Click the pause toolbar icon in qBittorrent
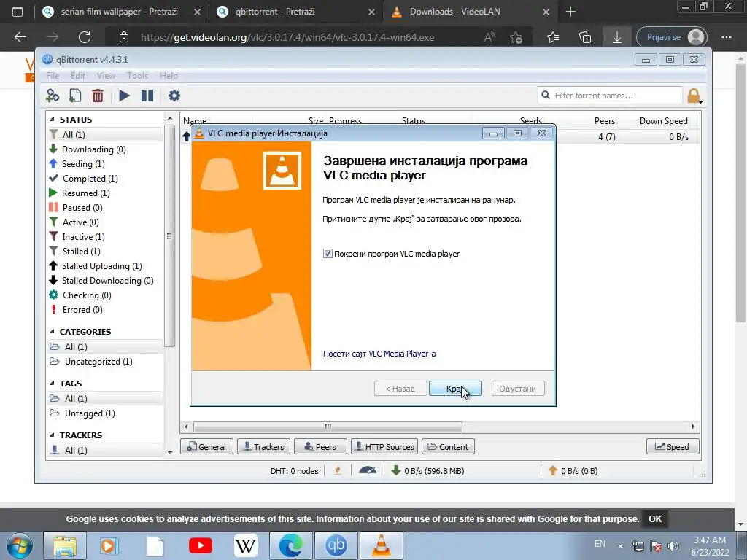 click(x=147, y=96)
